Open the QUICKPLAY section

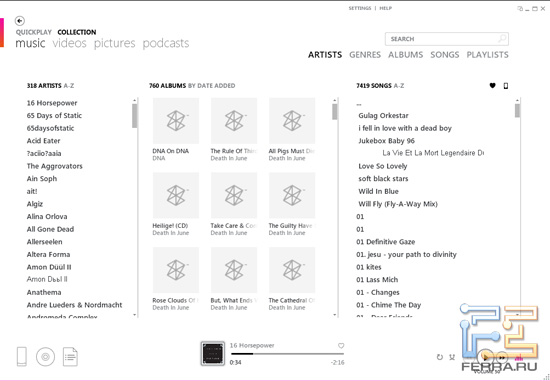point(34,32)
